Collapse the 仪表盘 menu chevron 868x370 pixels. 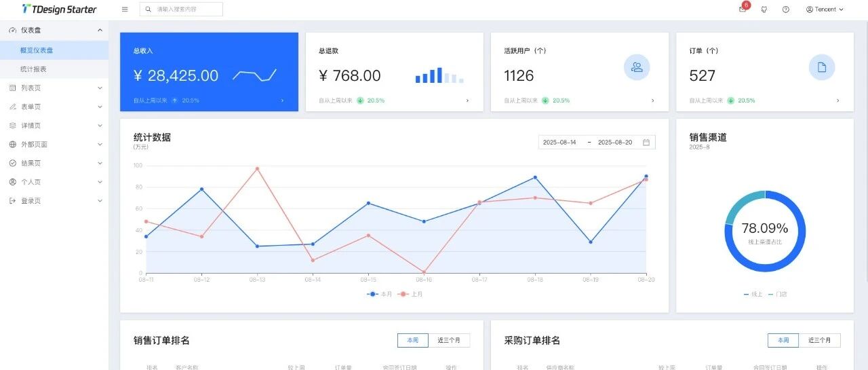(100, 30)
